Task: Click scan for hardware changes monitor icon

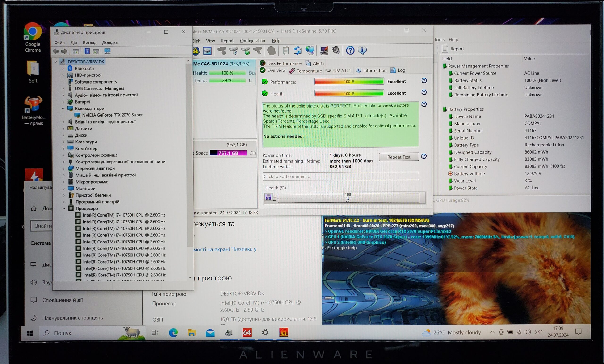Action: tap(107, 51)
